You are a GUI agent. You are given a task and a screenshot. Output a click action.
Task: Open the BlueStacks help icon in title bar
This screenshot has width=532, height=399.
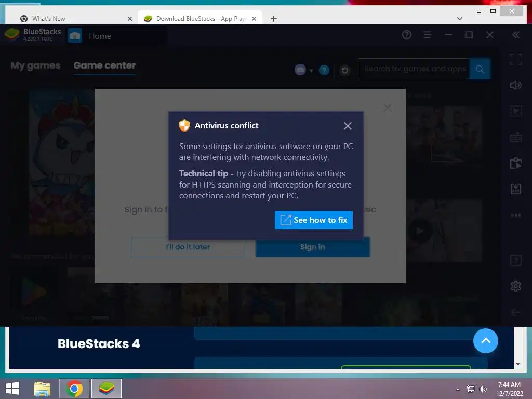tap(406, 35)
